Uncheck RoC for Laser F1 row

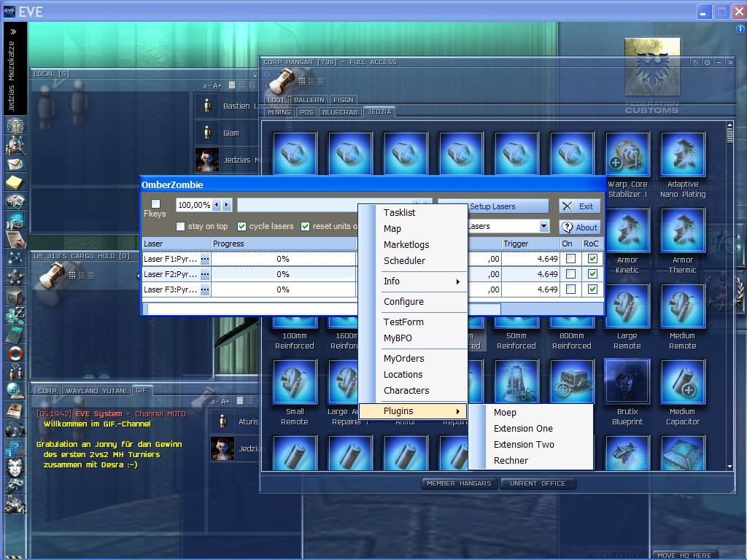[x=592, y=259]
